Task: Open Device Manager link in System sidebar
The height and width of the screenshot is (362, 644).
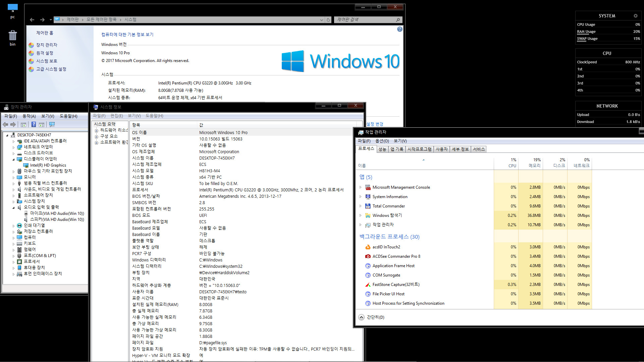Action: (x=47, y=45)
